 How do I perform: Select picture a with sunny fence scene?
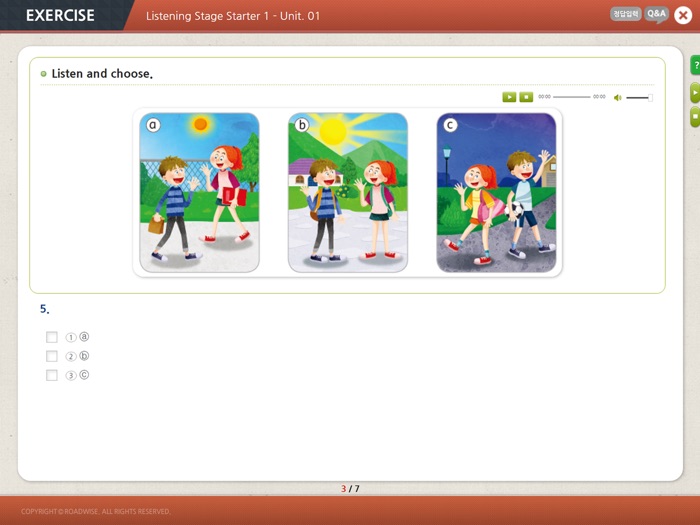[199, 192]
